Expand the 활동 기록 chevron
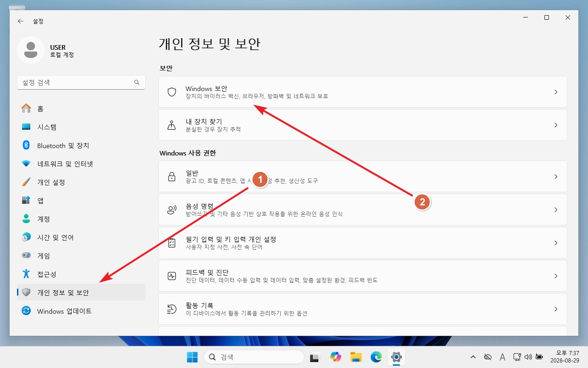Viewport: 588px width, 368px height. [556, 309]
